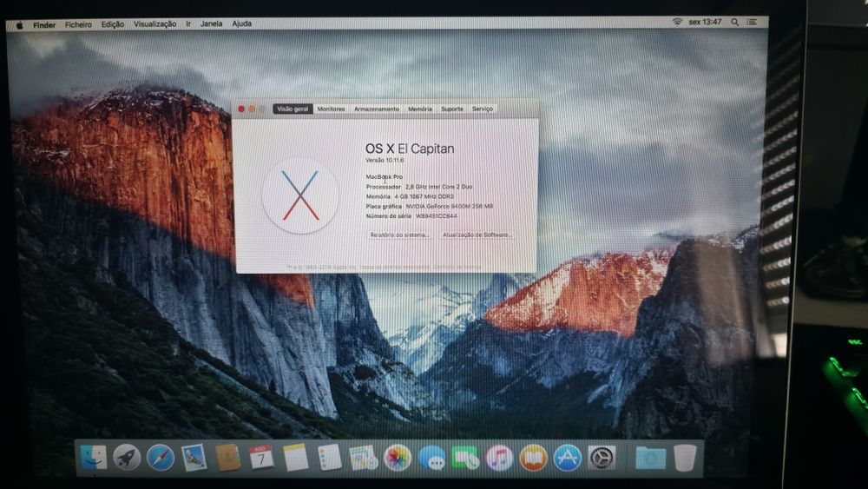This screenshot has width=868, height=489.
Task: Open Photos pinwheel icon in Dock
Action: tap(398, 458)
